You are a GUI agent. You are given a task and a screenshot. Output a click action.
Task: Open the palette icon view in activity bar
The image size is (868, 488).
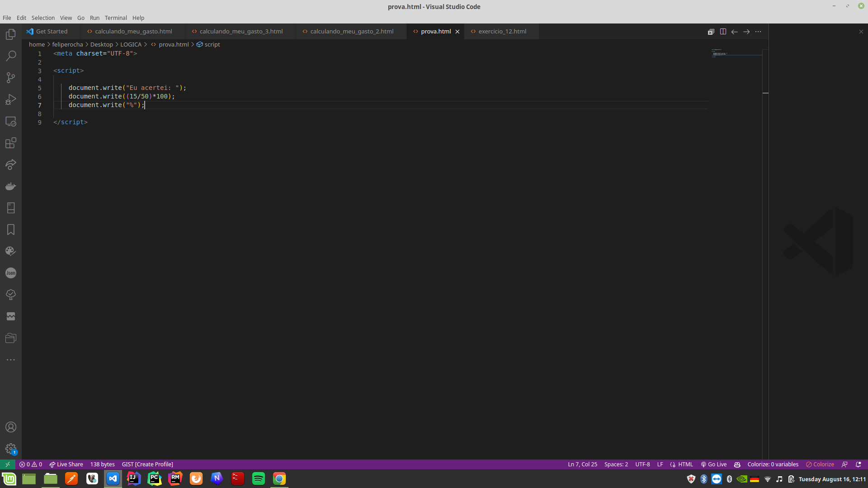point(11,251)
